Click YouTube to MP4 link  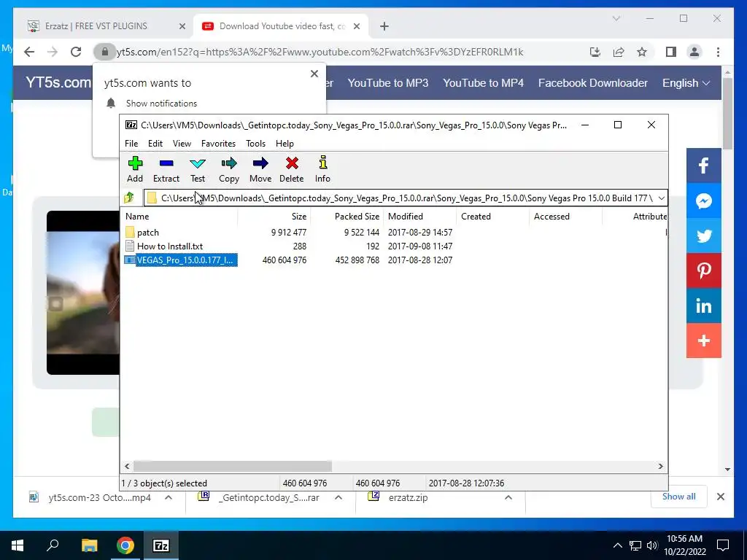(483, 83)
